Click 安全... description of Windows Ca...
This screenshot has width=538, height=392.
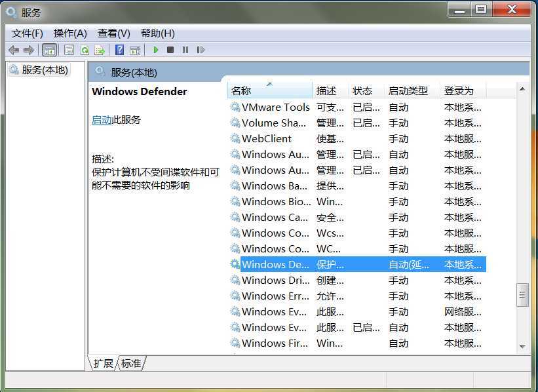(330, 218)
